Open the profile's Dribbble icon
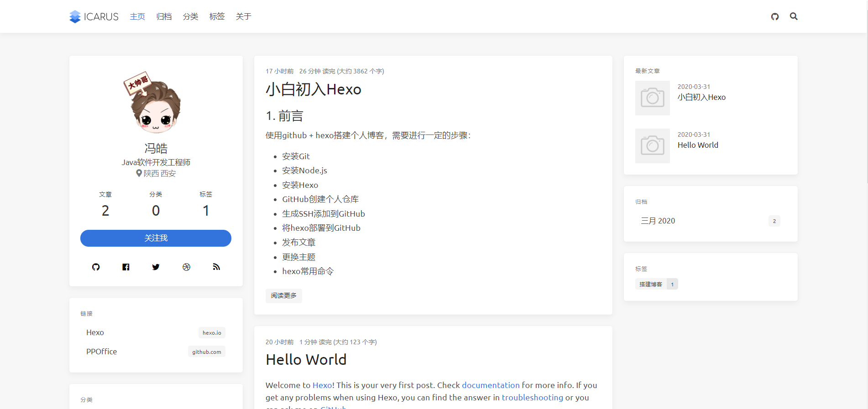Image resolution: width=868 pixels, height=409 pixels. pyautogui.click(x=186, y=267)
